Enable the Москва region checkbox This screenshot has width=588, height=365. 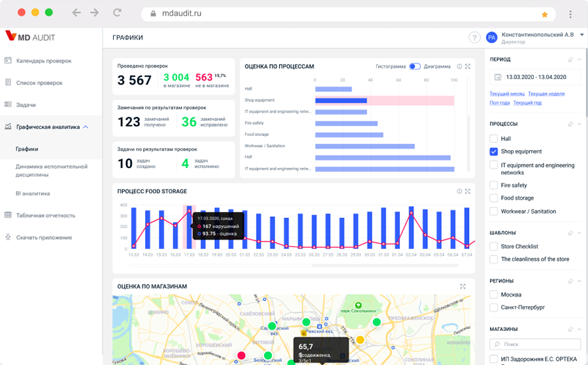pos(494,294)
